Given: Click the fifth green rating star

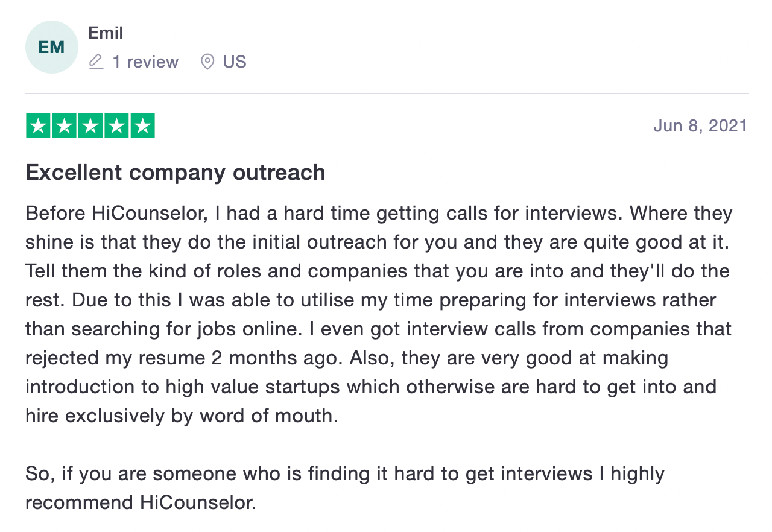Looking at the screenshot, I should pos(142,126).
